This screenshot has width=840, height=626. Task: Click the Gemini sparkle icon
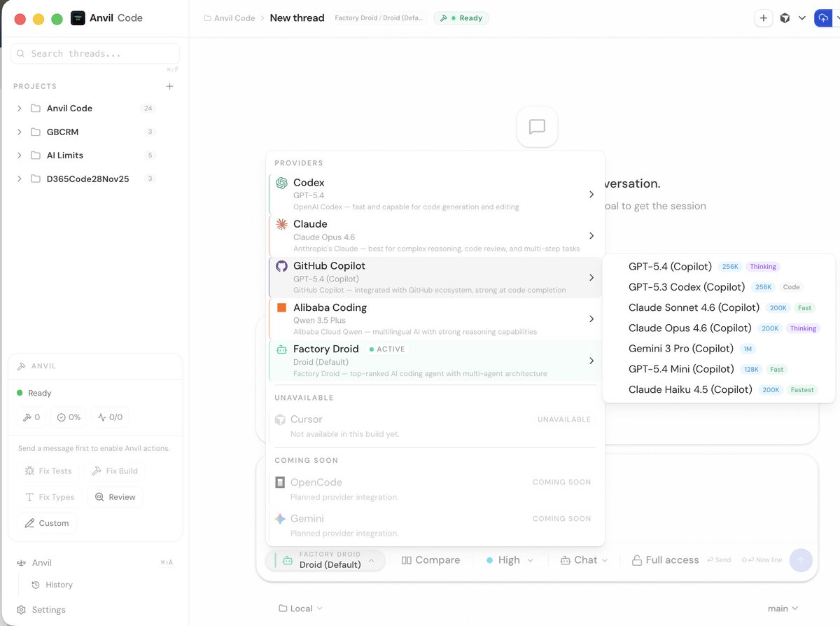[280, 519]
